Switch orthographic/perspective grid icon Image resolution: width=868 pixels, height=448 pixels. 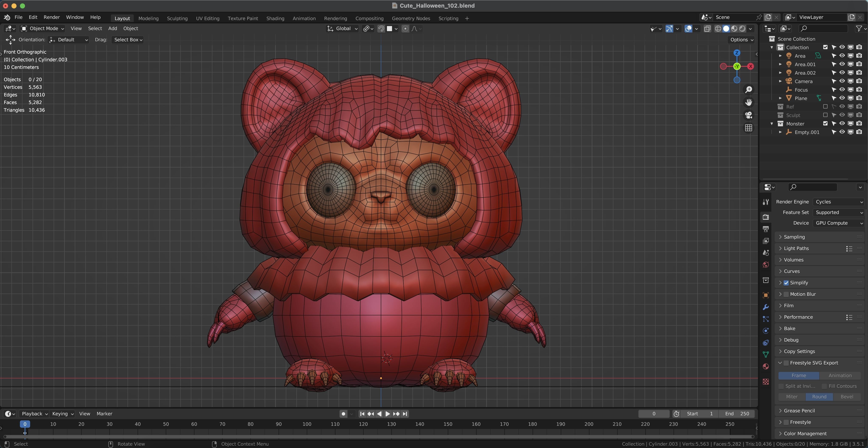pos(748,128)
